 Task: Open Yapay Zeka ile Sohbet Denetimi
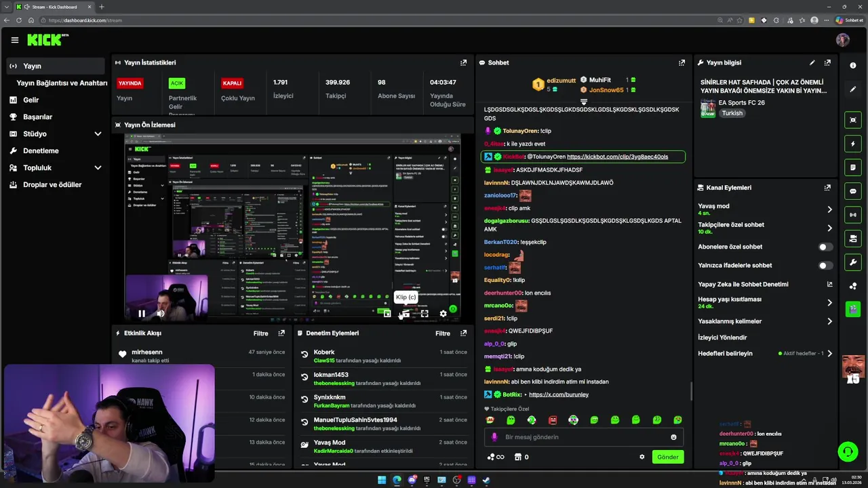point(765,284)
